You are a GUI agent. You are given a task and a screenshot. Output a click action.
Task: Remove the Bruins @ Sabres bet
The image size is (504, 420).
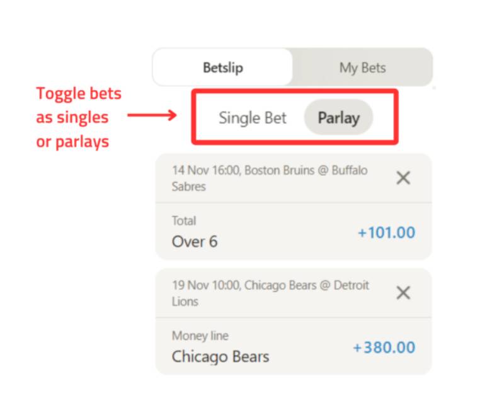[x=403, y=178]
